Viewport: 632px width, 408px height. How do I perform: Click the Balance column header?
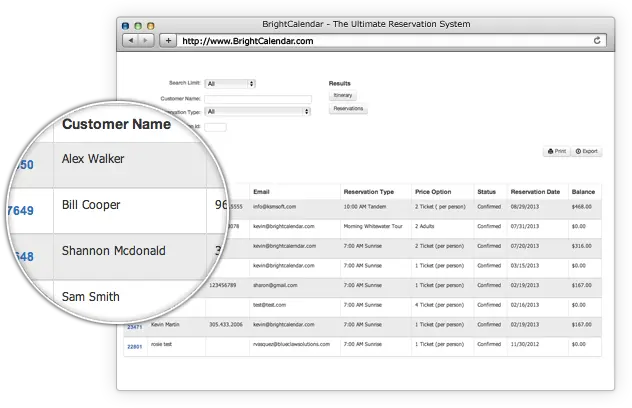click(583, 191)
